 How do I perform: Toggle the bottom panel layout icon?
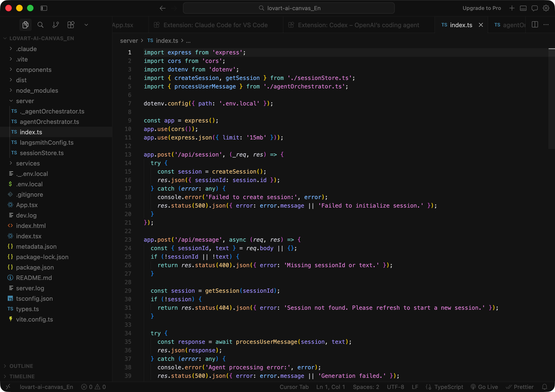tap(523, 8)
